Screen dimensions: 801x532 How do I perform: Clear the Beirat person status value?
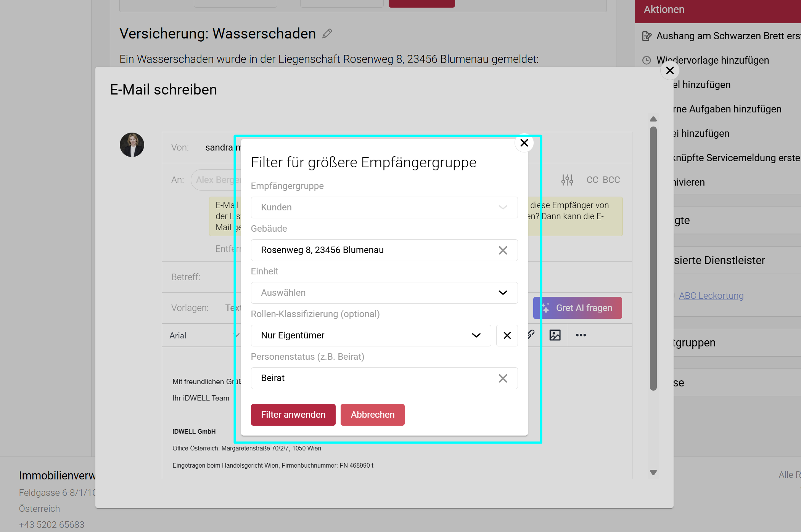(503, 378)
